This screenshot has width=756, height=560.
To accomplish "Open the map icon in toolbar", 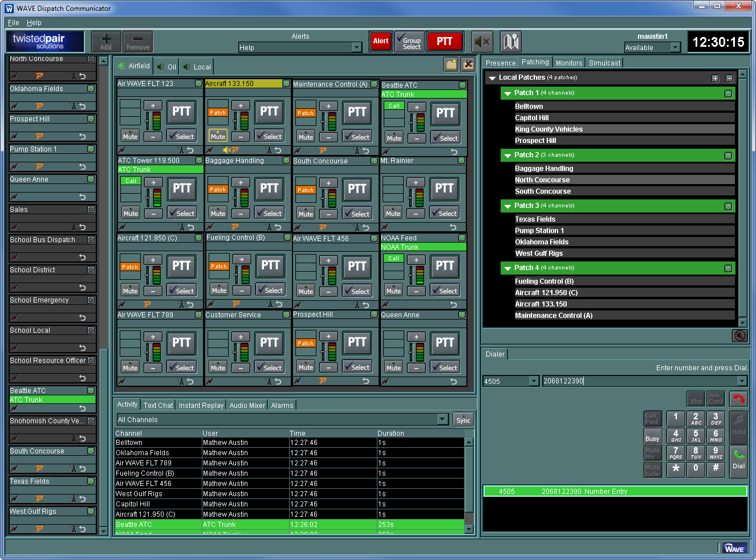I will (511, 42).
